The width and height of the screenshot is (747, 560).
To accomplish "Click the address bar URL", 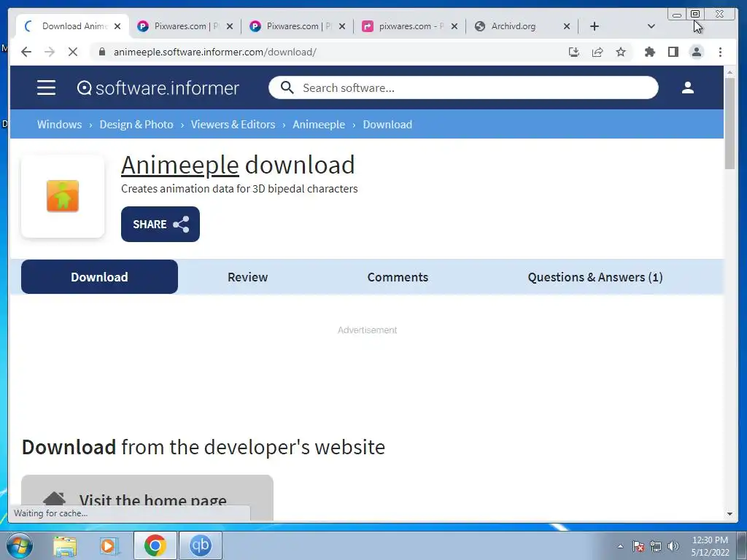I will (215, 52).
